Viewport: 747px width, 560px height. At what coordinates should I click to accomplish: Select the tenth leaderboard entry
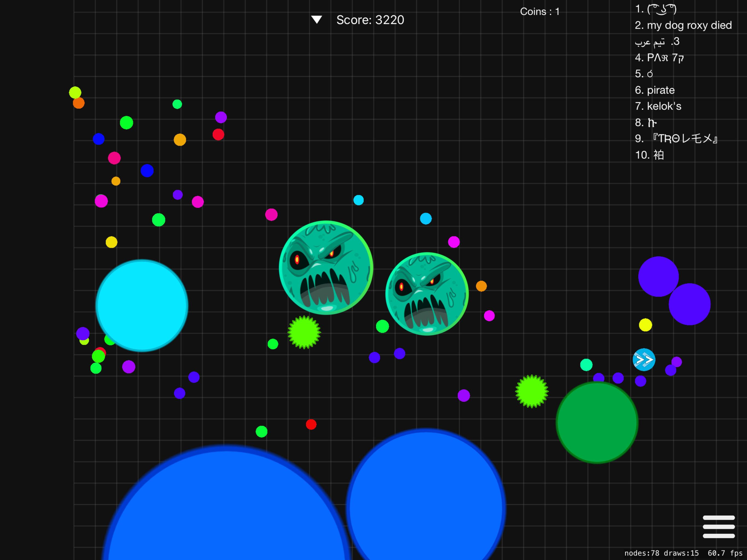649,155
